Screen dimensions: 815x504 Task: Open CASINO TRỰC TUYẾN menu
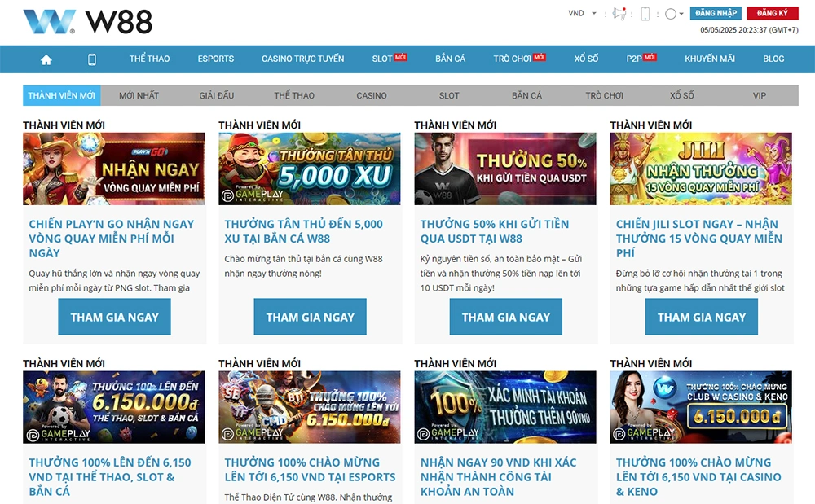click(x=303, y=59)
